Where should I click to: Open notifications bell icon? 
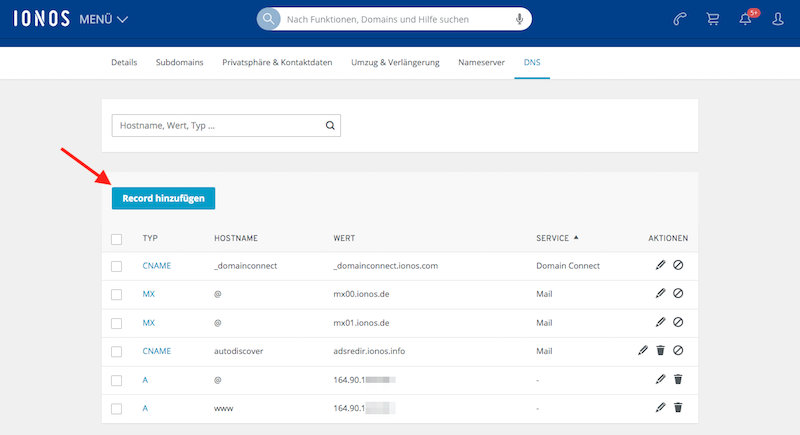[x=745, y=19]
